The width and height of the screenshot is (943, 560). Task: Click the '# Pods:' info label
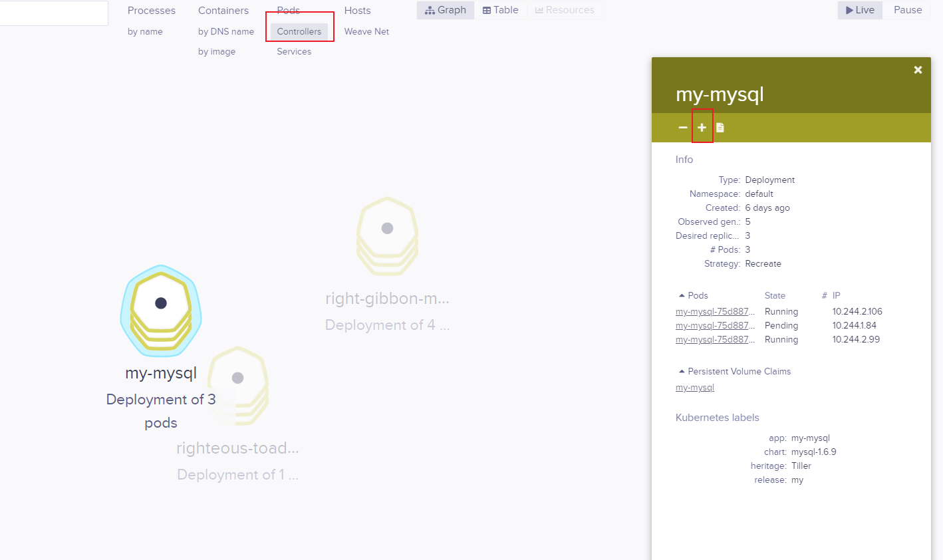click(x=725, y=249)
